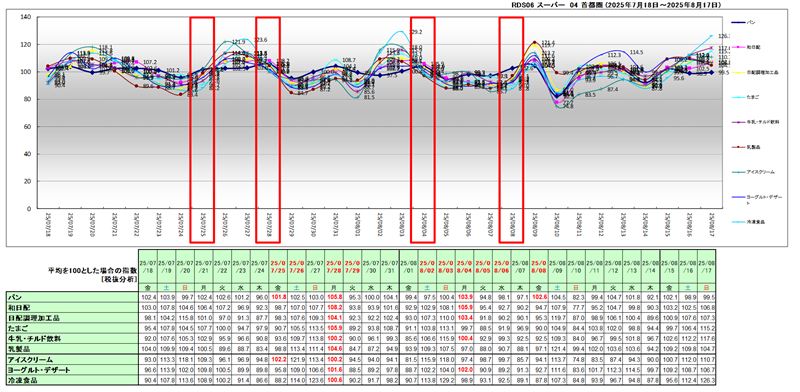The image size is (800, 392).
Task: Click the red 102.2 cell in the アイスクリーム row
Action: 278,360
